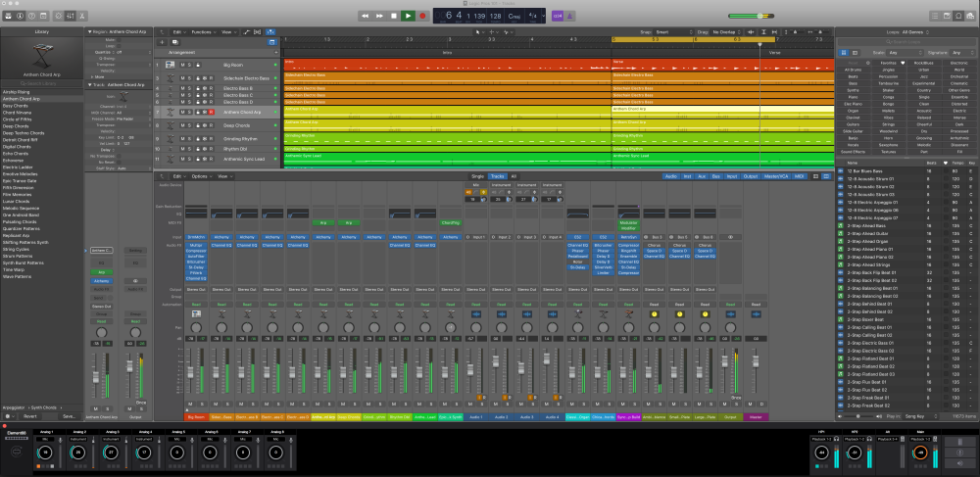Viewport: 980px width, 477px height.
Task: Solo the Deep Chords track
Action: 189,125
